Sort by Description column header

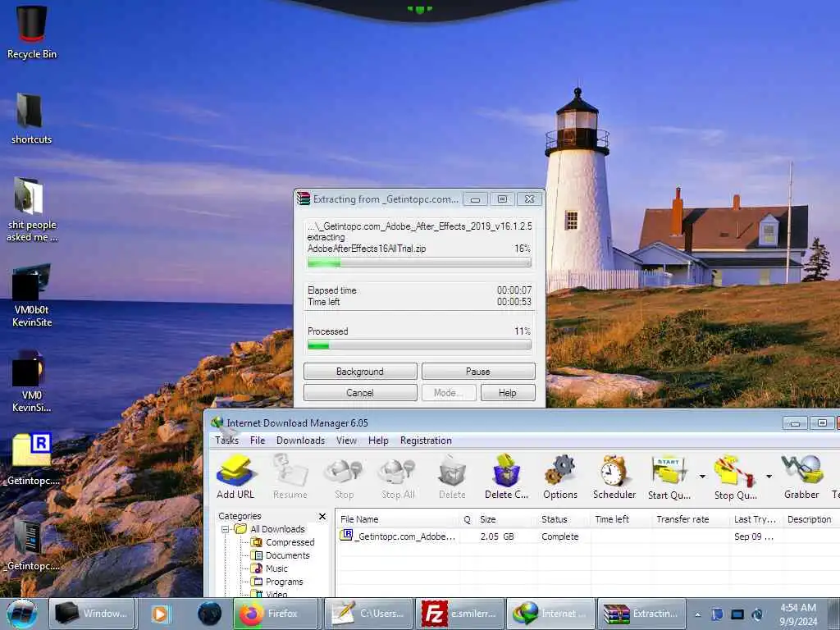coord(810,519)
